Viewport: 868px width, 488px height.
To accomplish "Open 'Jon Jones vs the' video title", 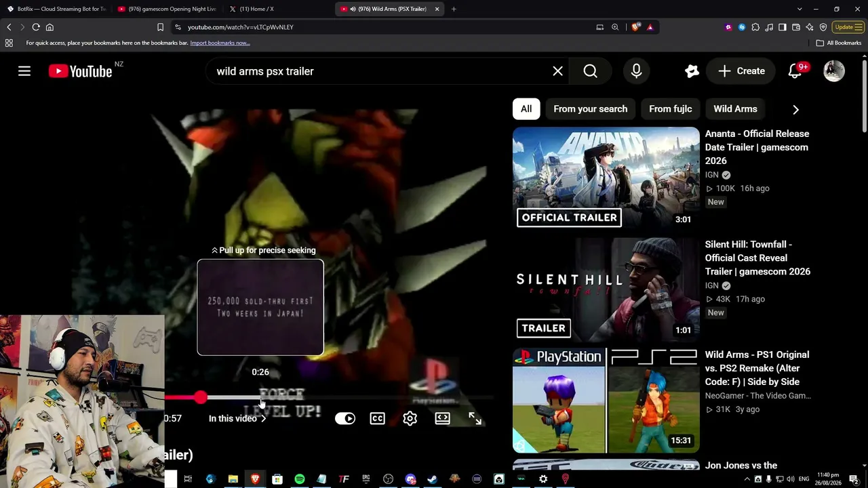I will 741,466.
